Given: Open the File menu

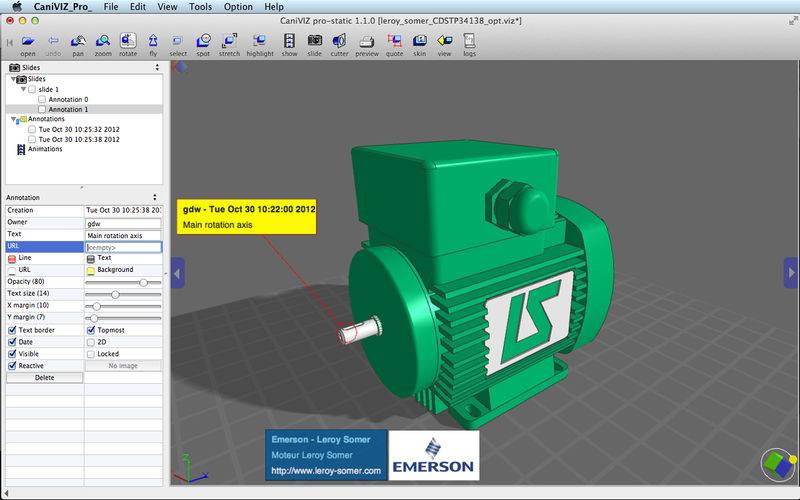Looking at the screenshot, I should coord(111,7).
